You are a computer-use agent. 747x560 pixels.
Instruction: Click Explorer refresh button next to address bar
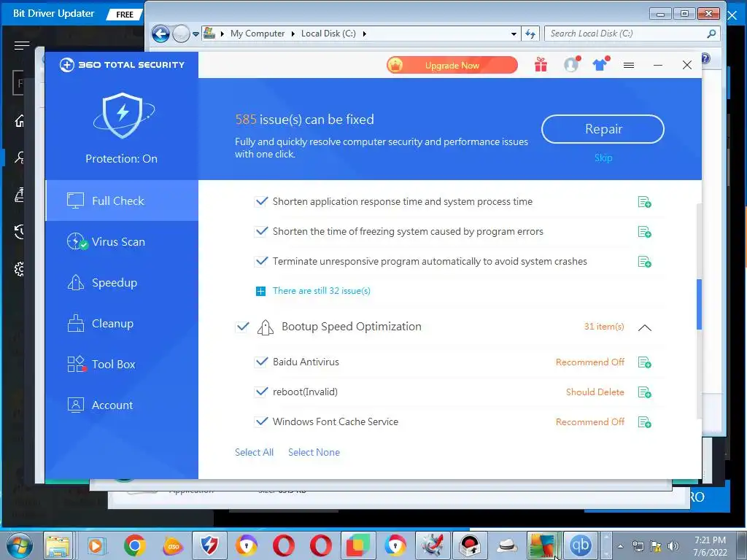(530, 34)
